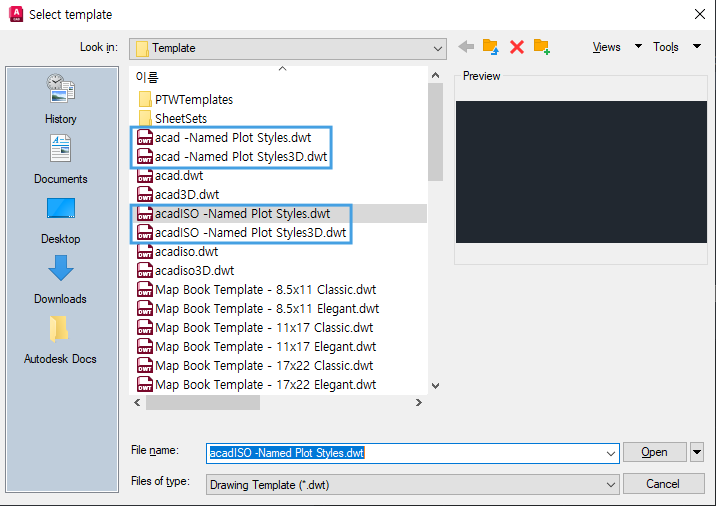Click the AutoCAD logo in title bar
Image resolution: width=716 pixels, height=506 pixels.
click(16, 14)
